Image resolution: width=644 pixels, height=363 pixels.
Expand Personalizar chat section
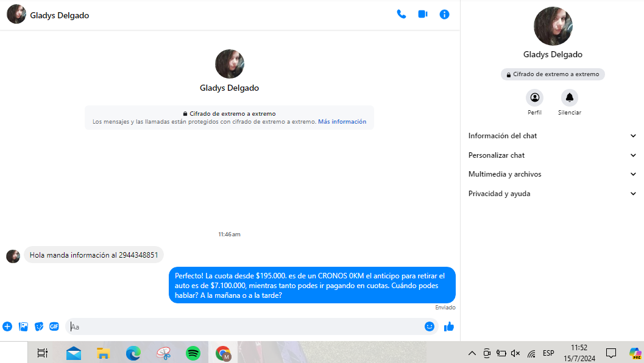point(552,155)
